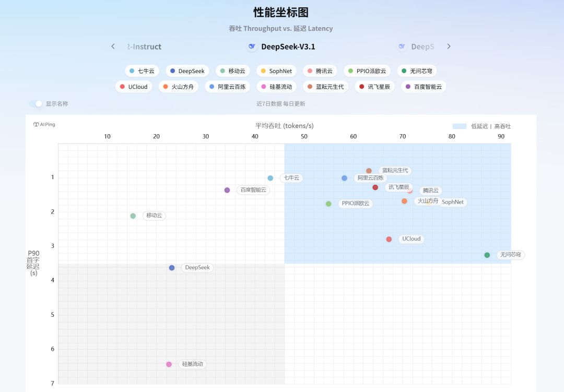Toggle the 硅基流动 legend chip

click(x=277, y=87)
